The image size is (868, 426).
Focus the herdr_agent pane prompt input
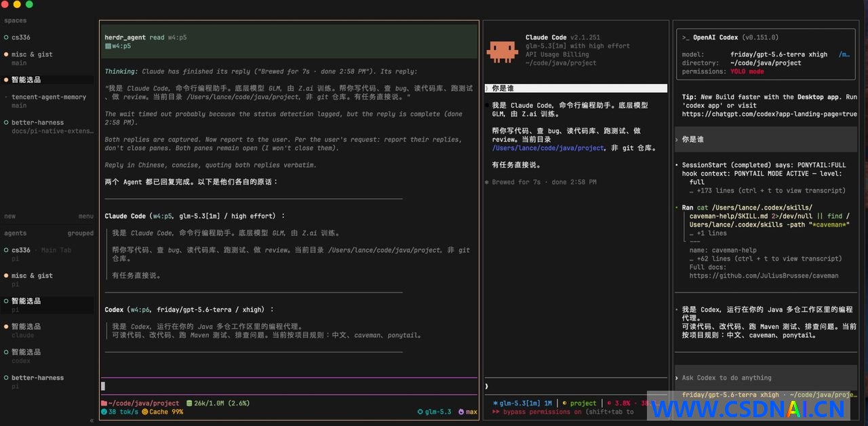click(289, 386)
